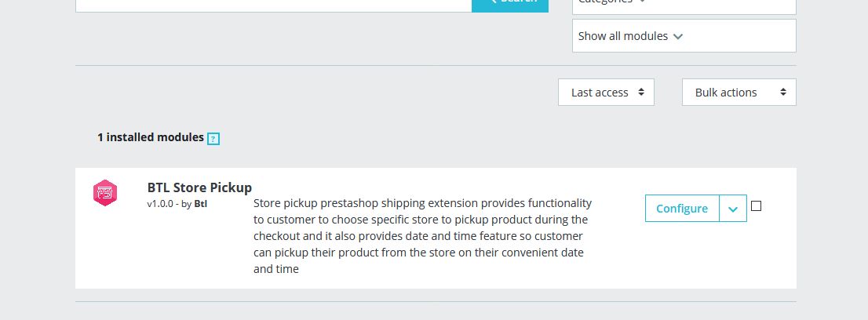This screenshot has height=320, width=868.
Task: Tick the BTL Store Pickup checkbox
Action: coord(757,206)
